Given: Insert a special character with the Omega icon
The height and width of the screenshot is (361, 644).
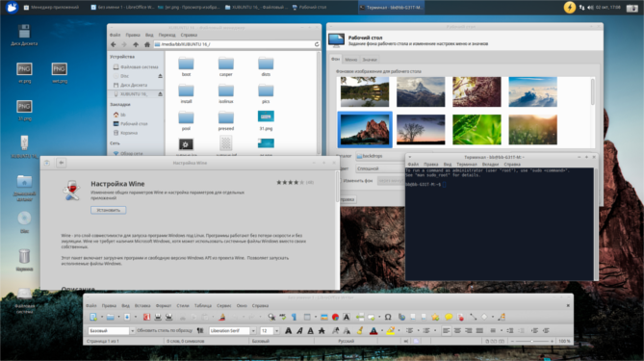Looking at the screenshot, I should 388,317.
